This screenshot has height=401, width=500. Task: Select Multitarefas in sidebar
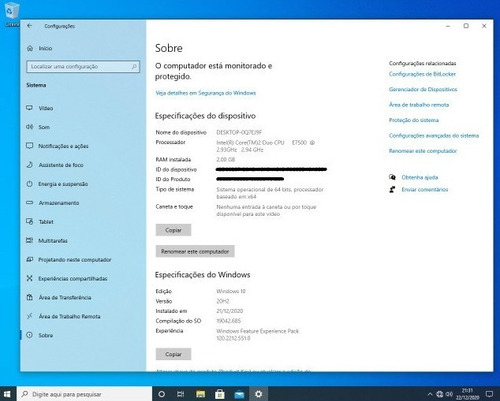click(53, 241)
